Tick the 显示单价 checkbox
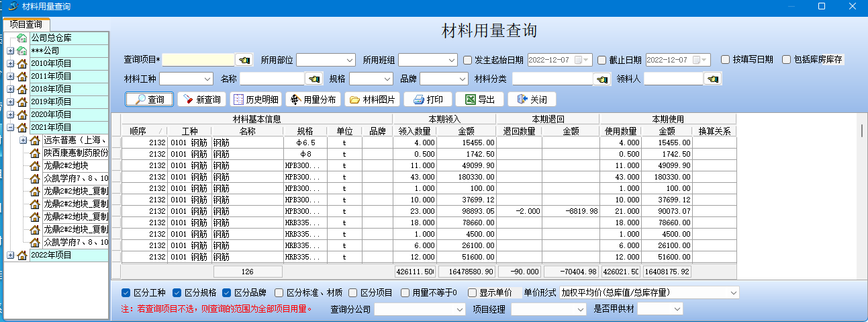 [x=473, y=292]
